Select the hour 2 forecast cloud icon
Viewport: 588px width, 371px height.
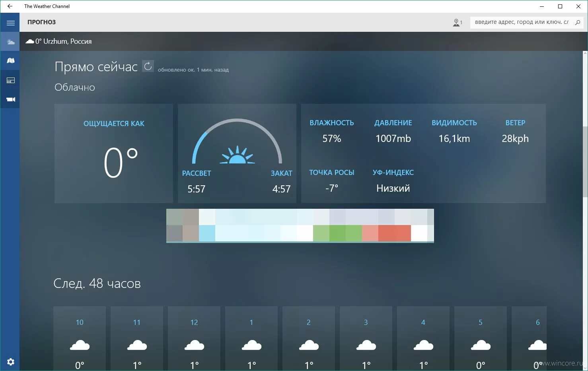click(x=309, y=345)
